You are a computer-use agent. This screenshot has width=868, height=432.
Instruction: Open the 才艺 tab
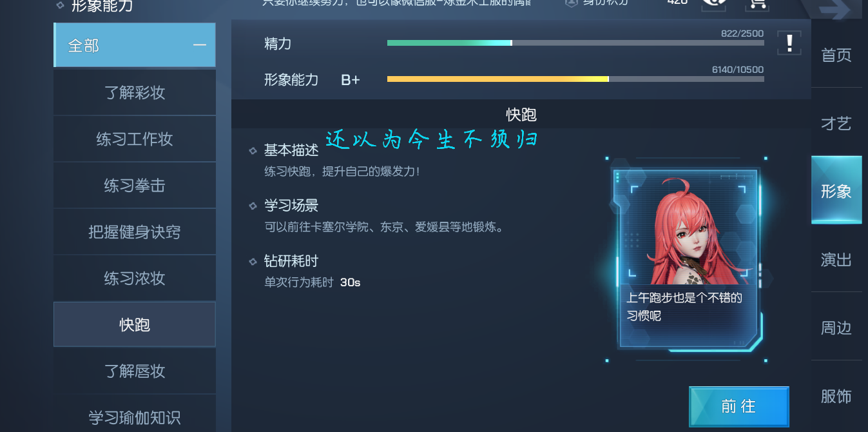click(x=836, y=124)
